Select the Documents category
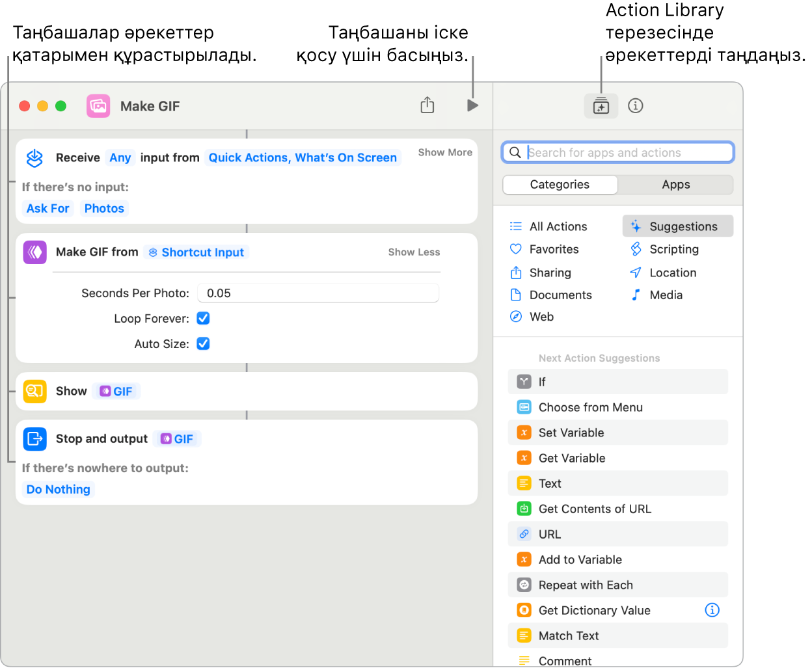The height and width of the screenshot is (668, 812). point(551,295)
